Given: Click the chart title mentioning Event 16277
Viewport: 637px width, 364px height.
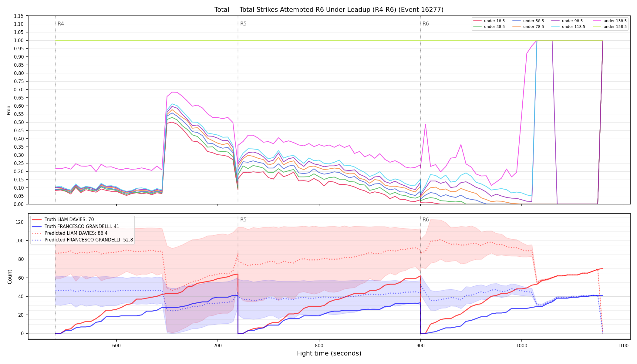Looking at the screenshot, I should tap(329, 10).
